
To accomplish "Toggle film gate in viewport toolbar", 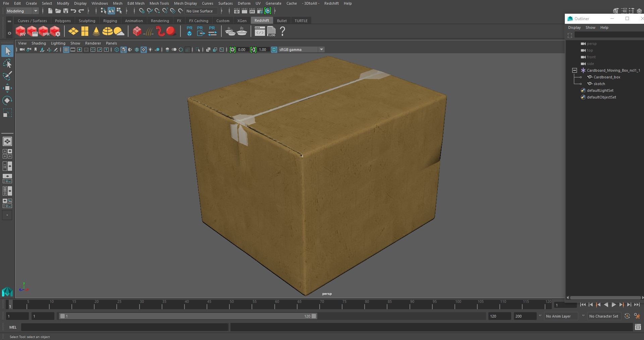I will pos(73,50).
